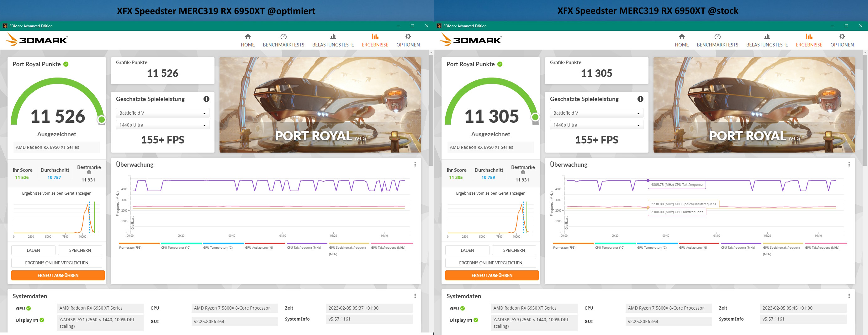Click Bestmarke info icon in stock window
The width and height of the screenshot is (868, 335).
click(x=523, y=172)
